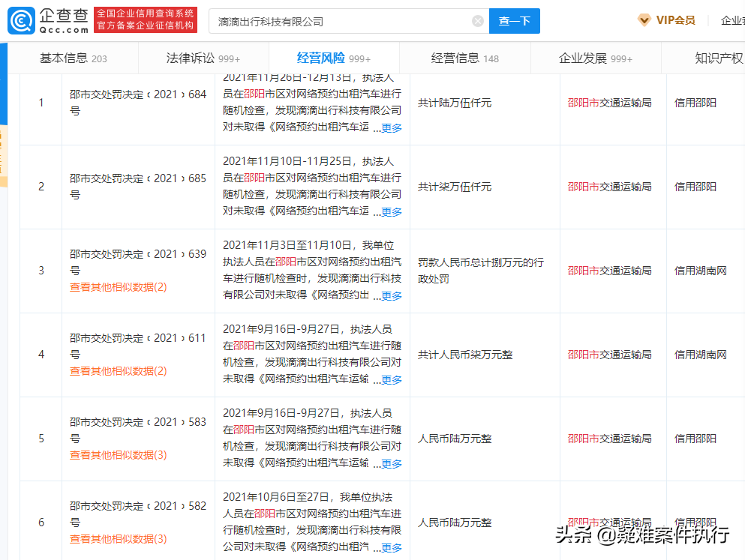
Task: Expand 更多 in row 3 description
Action: 392,296
